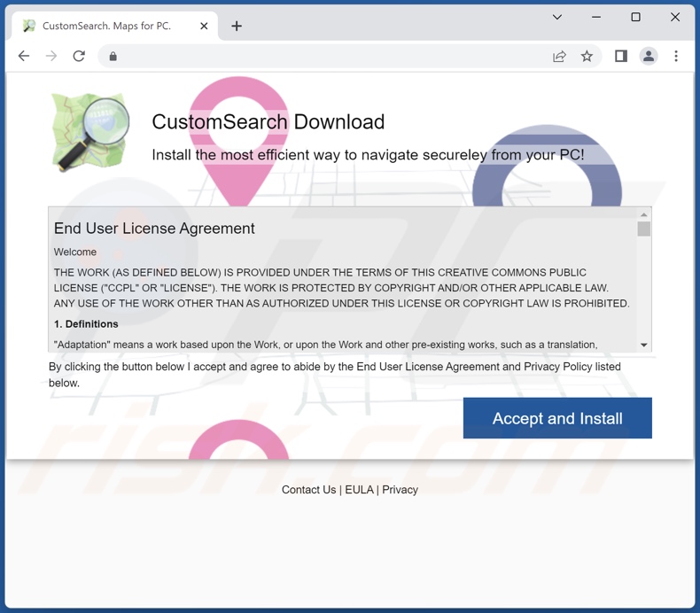Image resolution: width=700 pixels, height=613 pixels.
Task: Open a new tab with plus
Action: pyautogui.click(x=237, y=26)
